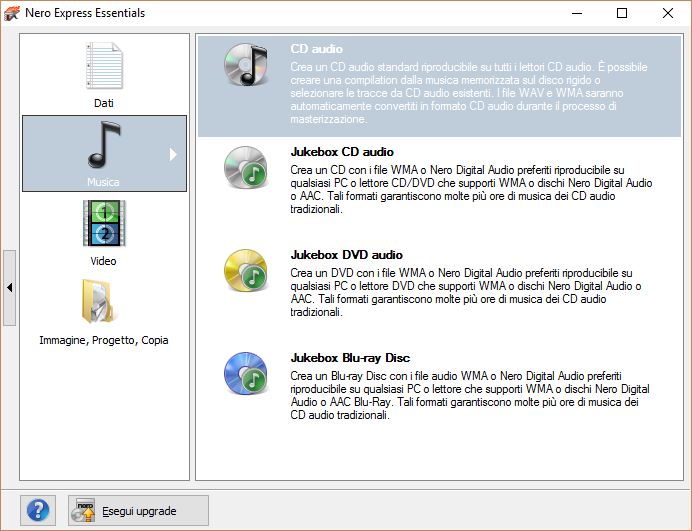
Task: Minimize the Nero Express window
Action: tap(577, 13)
